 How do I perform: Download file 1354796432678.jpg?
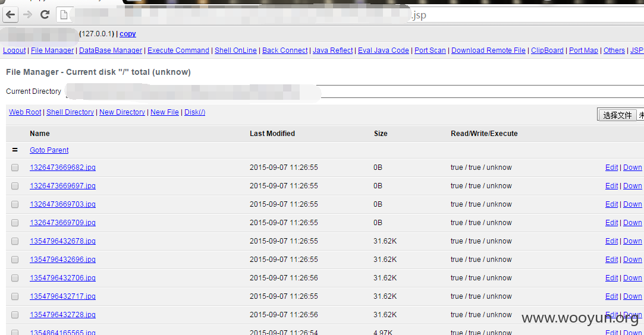coord(633,241)
